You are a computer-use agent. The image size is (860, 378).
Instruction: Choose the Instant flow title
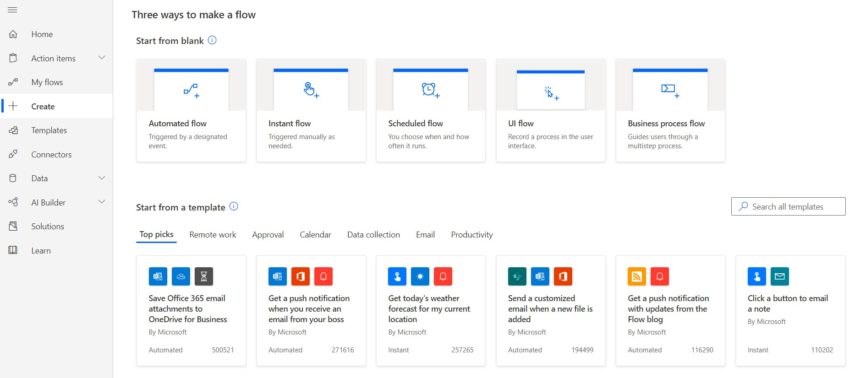pyautogui.click(x=290, y=123)
